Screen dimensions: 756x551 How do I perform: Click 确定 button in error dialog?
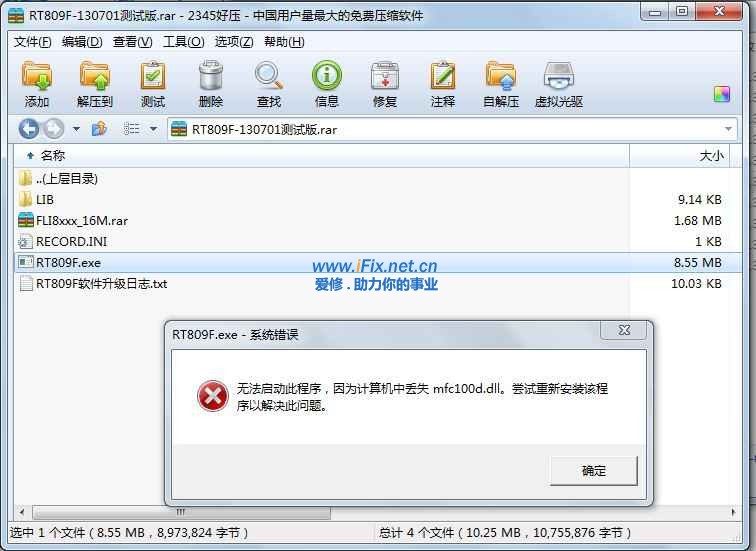594,470
